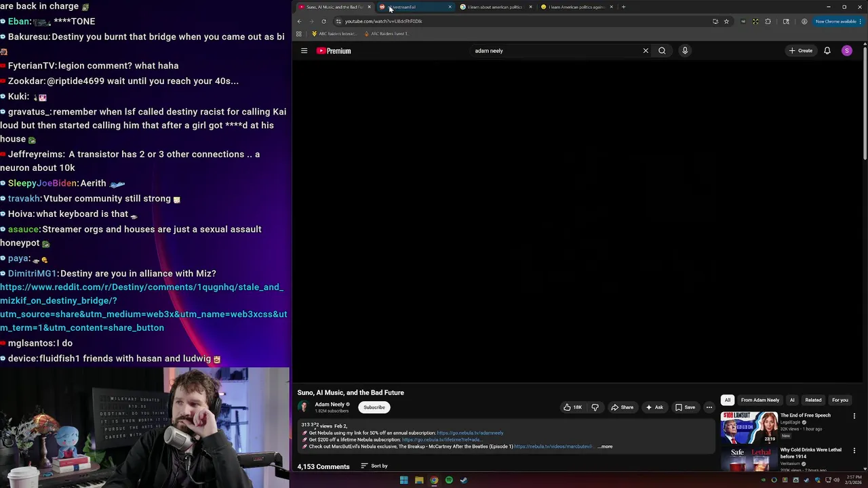Open options for 'Why Cold Drinks Were Lethal'

854,451
